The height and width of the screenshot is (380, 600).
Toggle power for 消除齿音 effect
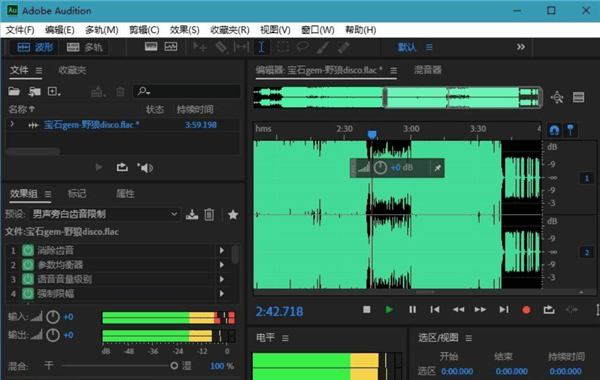click(28, 251)
